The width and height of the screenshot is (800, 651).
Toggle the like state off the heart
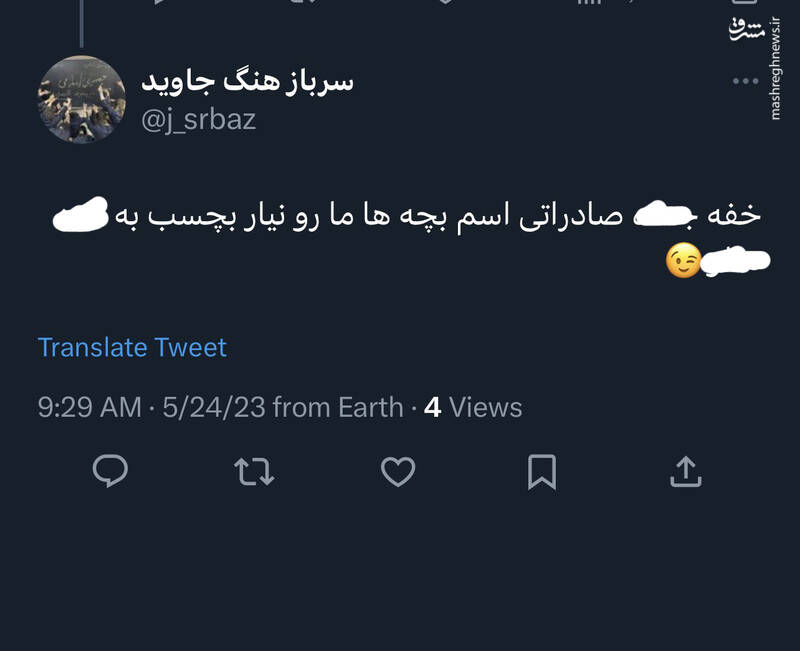coord(400,471)
